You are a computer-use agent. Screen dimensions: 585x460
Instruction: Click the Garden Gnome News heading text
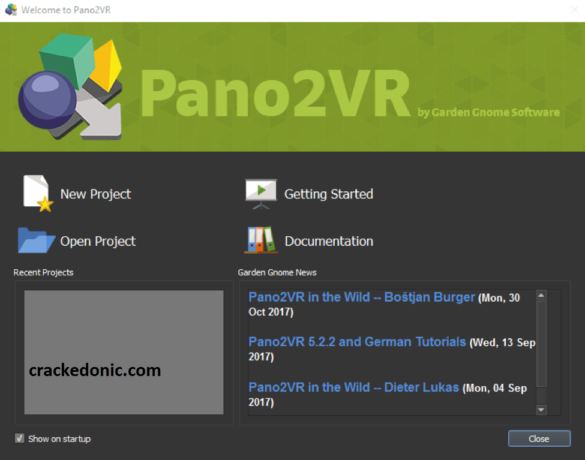[277, 273]
